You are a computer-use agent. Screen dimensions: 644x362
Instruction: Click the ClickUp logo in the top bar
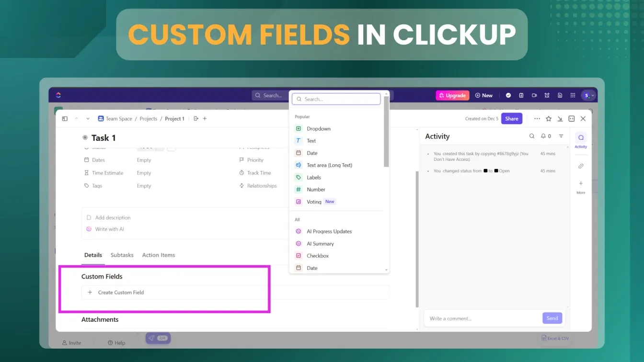[x=58, y=95]
